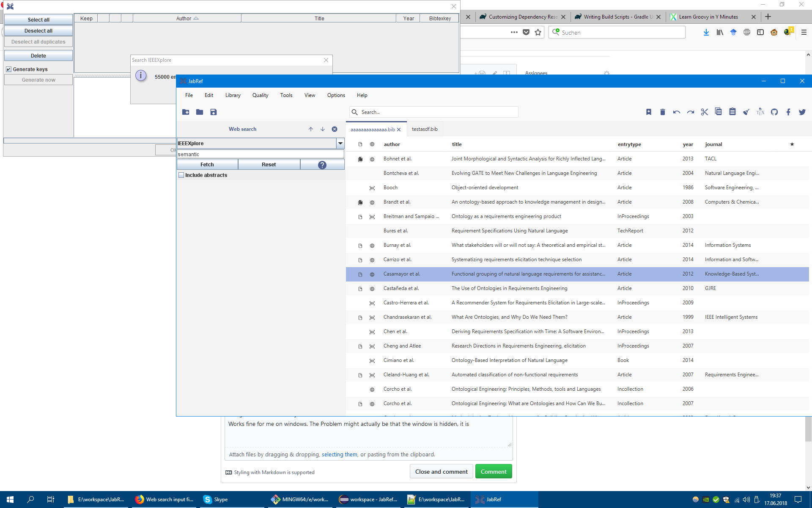The width and height of the screenshot is (812, 508).
Task: Open the Edit menu
Action: click(x=209, y=95)
